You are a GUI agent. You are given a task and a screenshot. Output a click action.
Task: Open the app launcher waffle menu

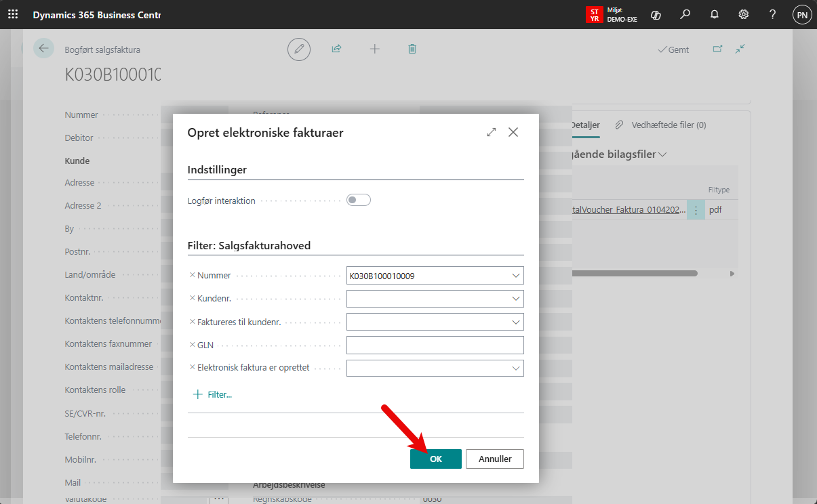point(13,14)
